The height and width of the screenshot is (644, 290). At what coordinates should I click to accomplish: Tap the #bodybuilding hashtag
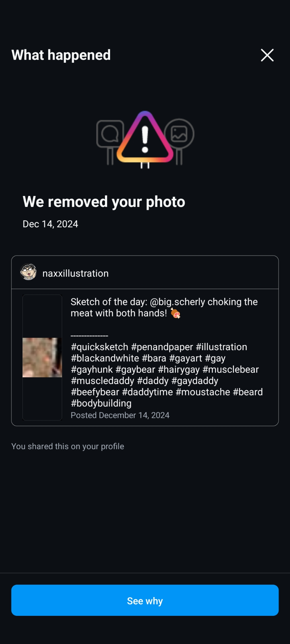[x=101, y=403]
